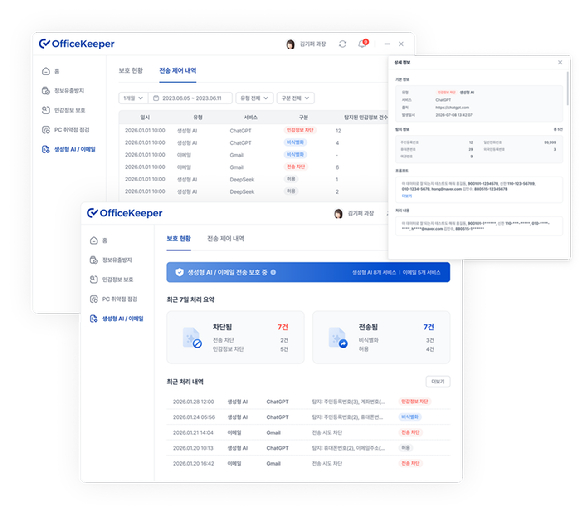Click 생성형 AI 8개 서비스 in blue banner
The width and height of the screenshot is (580, 514).
tap(374, 272)
